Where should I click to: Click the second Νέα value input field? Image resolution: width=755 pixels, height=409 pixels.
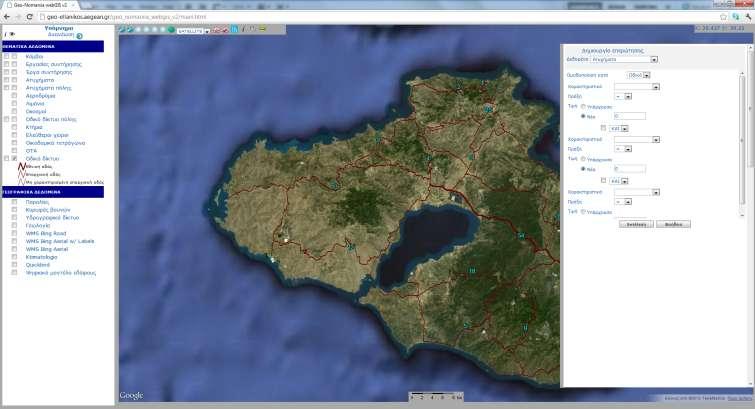pos(629,169)
